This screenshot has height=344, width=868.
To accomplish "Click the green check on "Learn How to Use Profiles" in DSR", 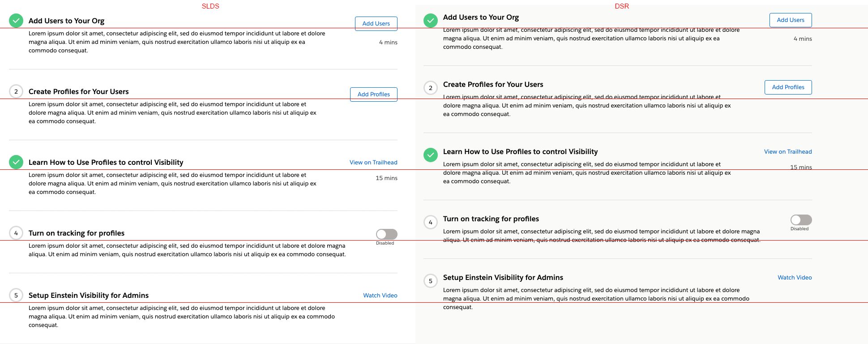I will click(431, 155).
